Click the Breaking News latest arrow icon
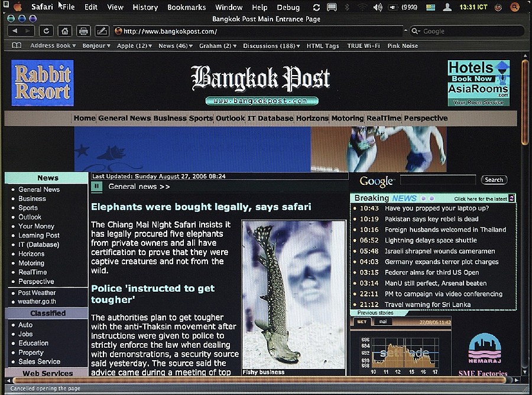Screen dimensions: 532x395 click(512, 198)
